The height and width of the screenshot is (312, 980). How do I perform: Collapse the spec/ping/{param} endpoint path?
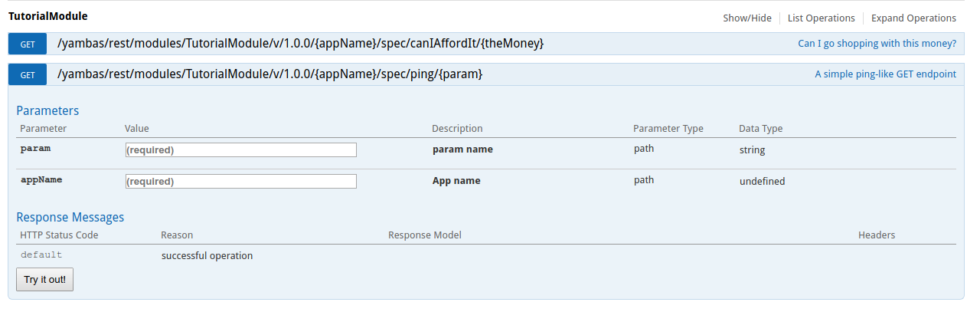[269, 74]
